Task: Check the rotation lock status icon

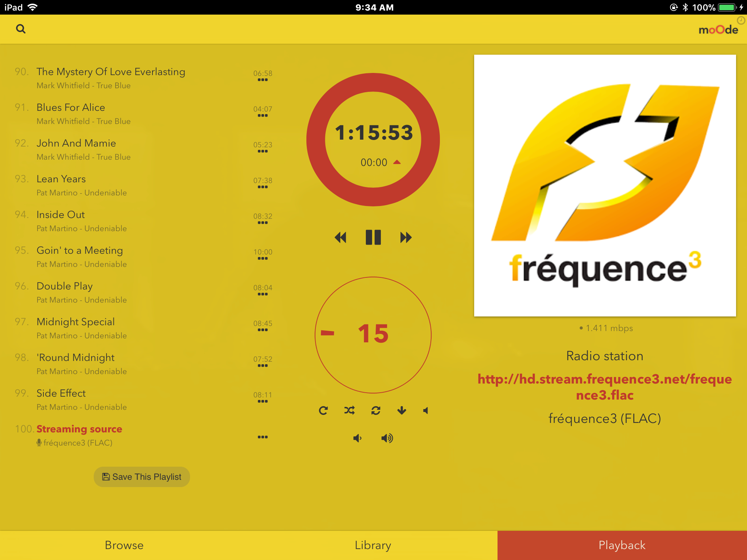Action: click(x=674, y=7)
